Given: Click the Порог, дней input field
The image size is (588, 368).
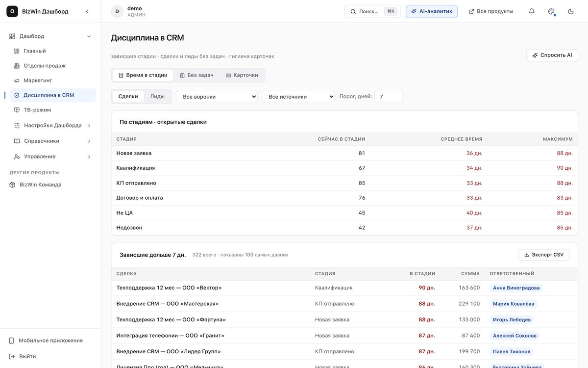Looking at the screenshot, I should (389, 97).
